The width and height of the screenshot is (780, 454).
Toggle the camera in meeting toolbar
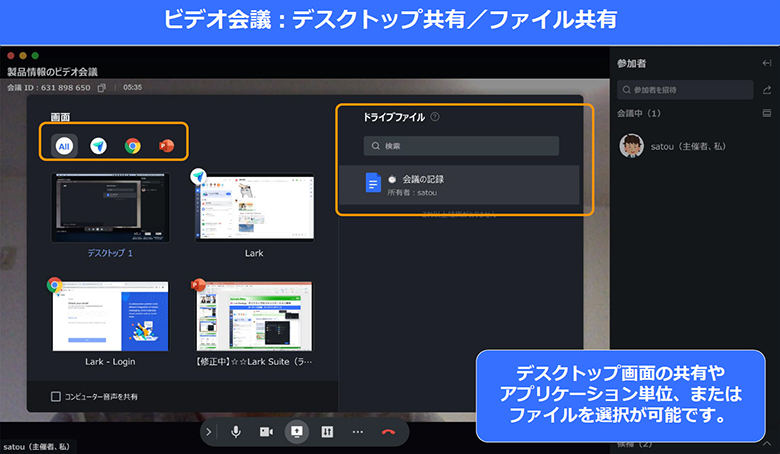[267, 432]
